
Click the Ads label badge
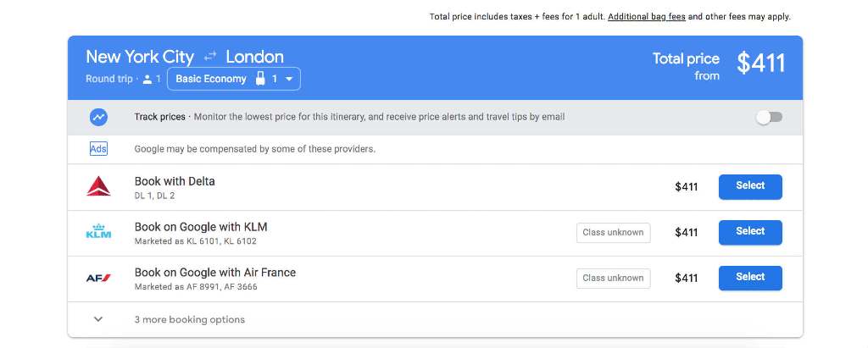pos(98,149)
